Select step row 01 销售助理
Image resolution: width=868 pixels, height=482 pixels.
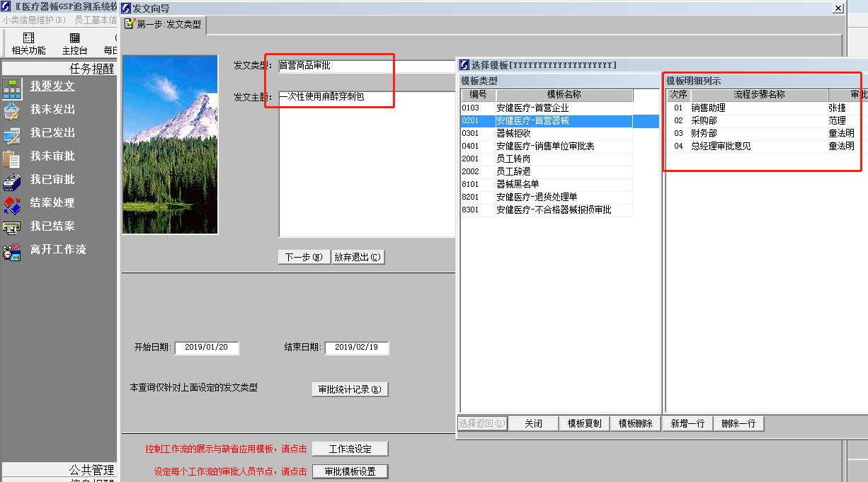[x=767, y=108]
